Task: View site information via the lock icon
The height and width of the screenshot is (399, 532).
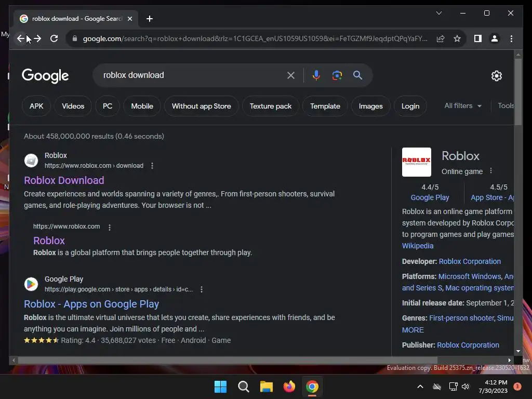Action: click(x=75, y=38)
